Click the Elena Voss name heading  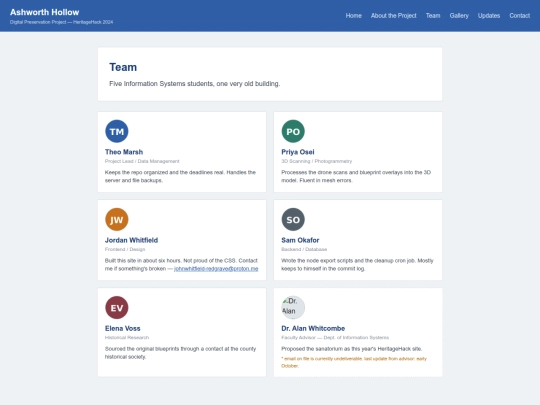[123, 328]
